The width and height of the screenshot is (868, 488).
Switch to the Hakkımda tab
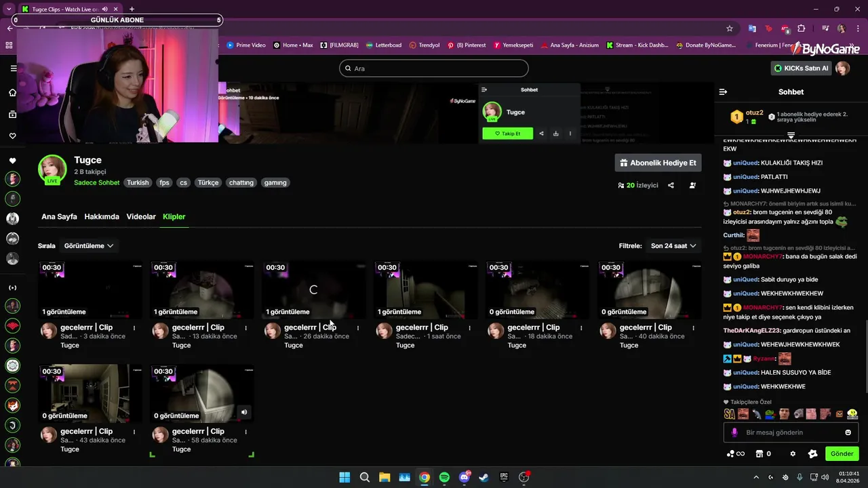click(102, 217)
